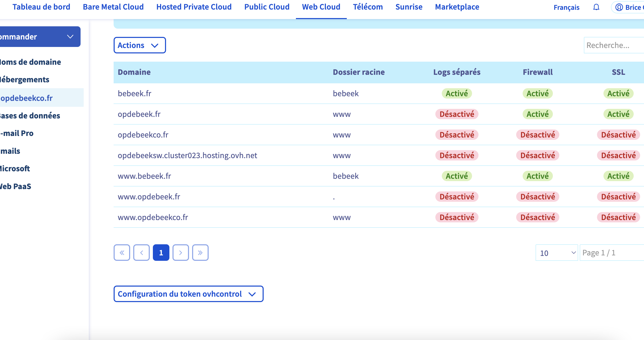Viewport: 644px width, 340px height.
Task: Go to previous page chevron button
Action: pos(142,253)
